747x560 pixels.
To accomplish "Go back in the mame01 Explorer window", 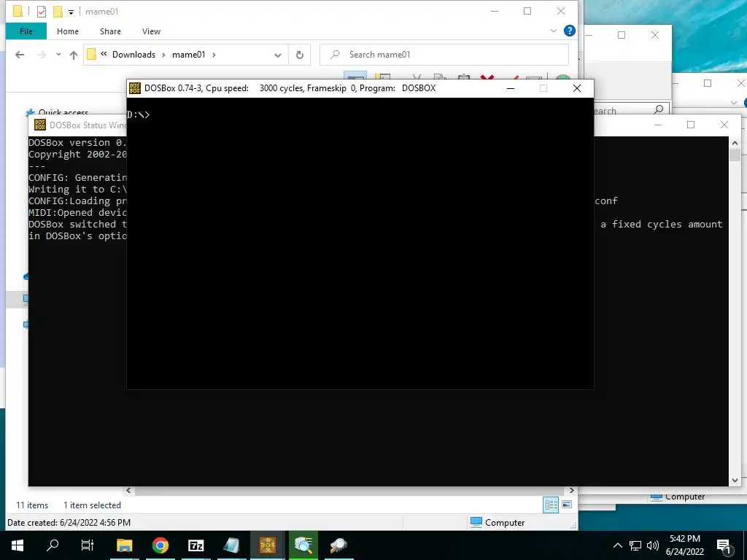I will tap(20, 55).
